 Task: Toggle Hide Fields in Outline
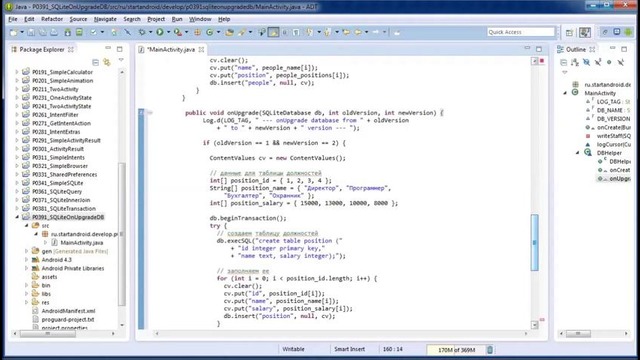click(587, 62)
